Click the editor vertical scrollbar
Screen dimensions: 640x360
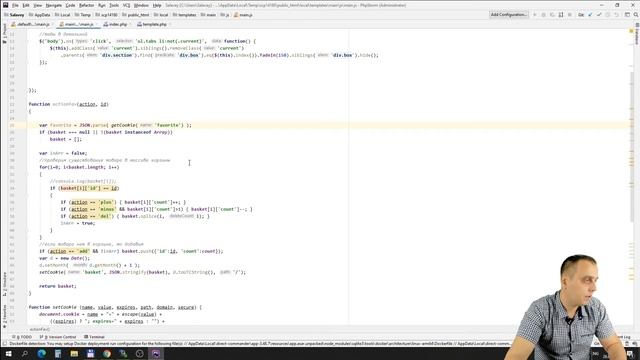click(x=633, y=147)
